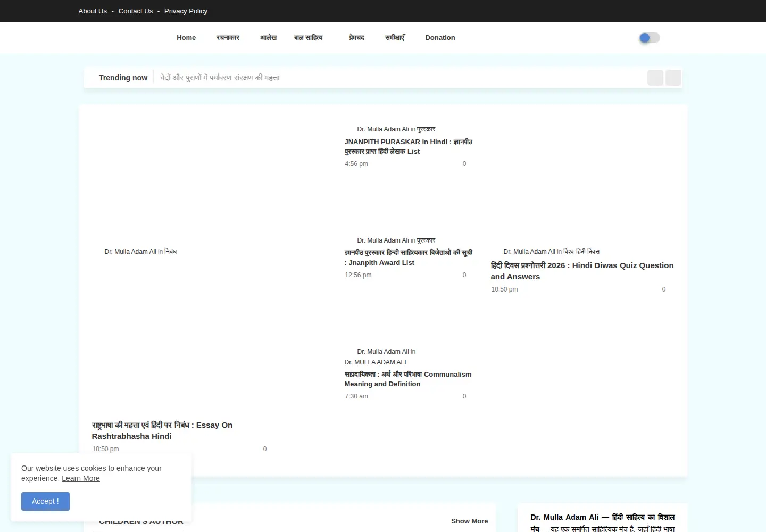The height and width of the screenshot is (532, 766).
Task: Click author Dr. Mulla Adam Ali above JNANPITH PURASKAR
Action: (383, 129)
